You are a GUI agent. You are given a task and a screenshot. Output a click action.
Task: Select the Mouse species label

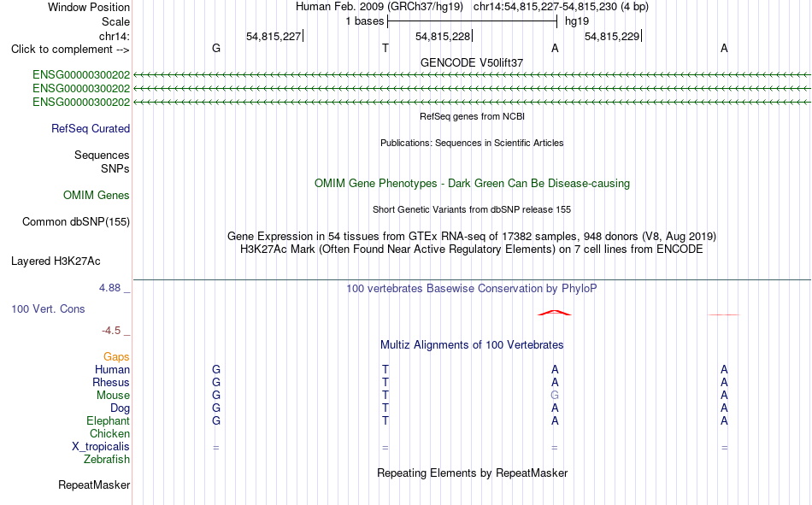coord(113,395)
